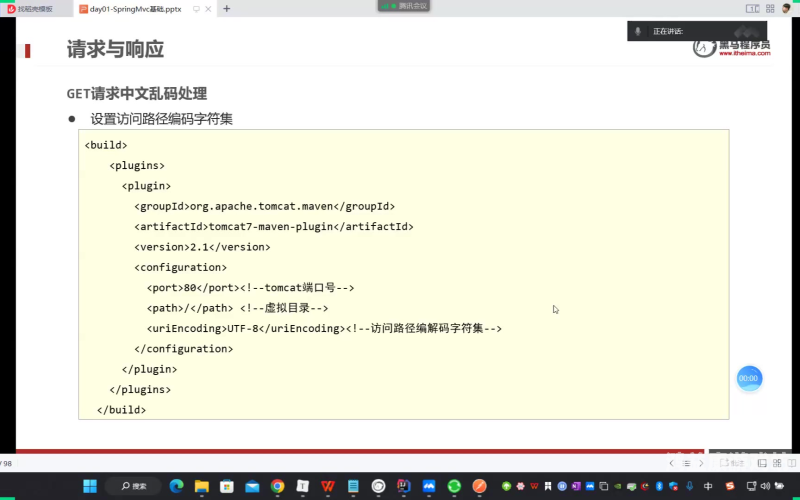Image resolution: width=800 pixels, height=500 pixels.
Task: Switch to normal view icon
Action: 762,463
